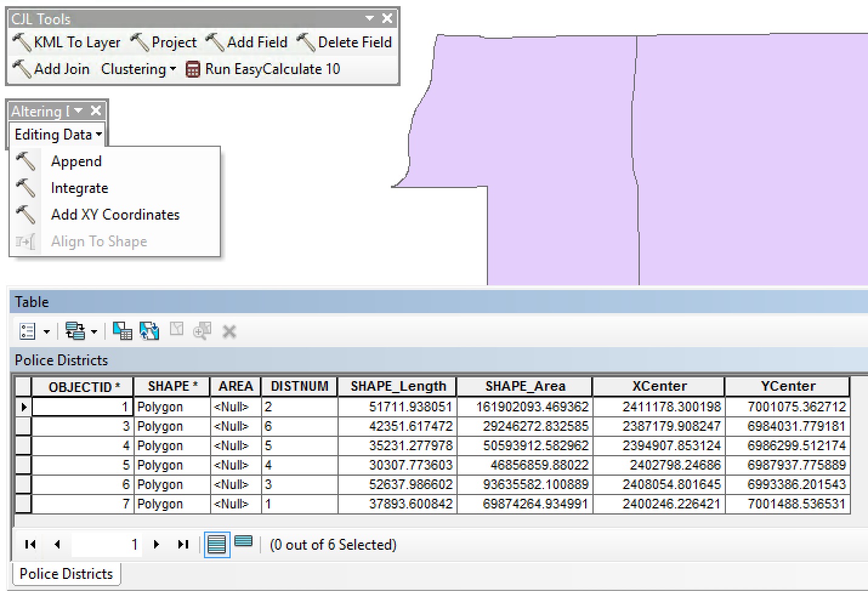Open the Related Tables dropdown arrow
The image size is (868, 591).
(x=94, y=332)
